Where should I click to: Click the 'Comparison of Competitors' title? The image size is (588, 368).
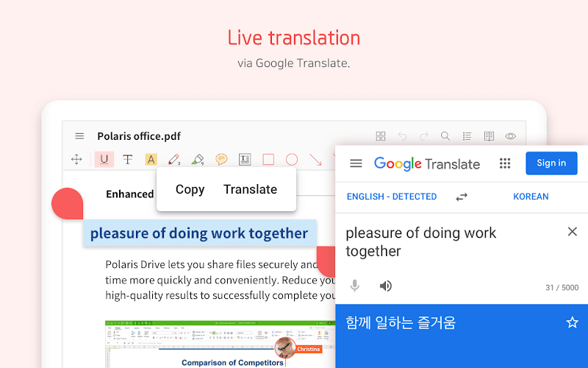point(232,362)
